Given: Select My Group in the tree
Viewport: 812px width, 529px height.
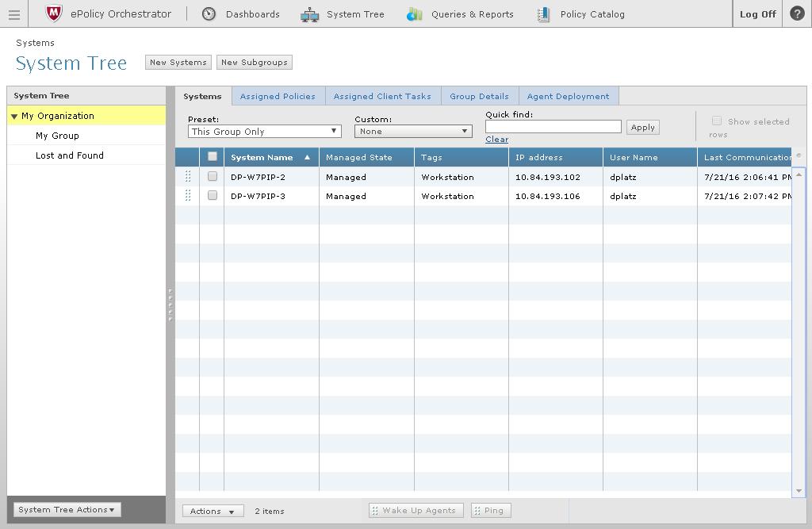Looking at the screenshot, I should click(x=57, y=136).
